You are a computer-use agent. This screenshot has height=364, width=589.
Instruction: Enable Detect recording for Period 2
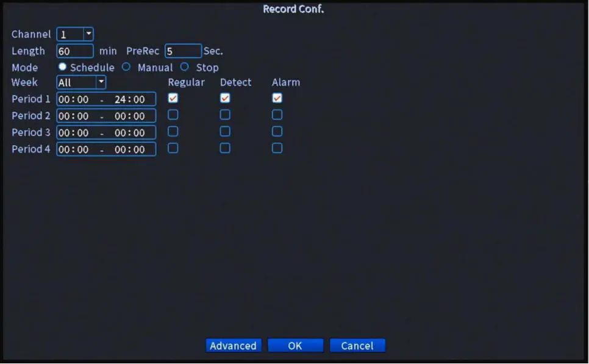click(225, 115)
